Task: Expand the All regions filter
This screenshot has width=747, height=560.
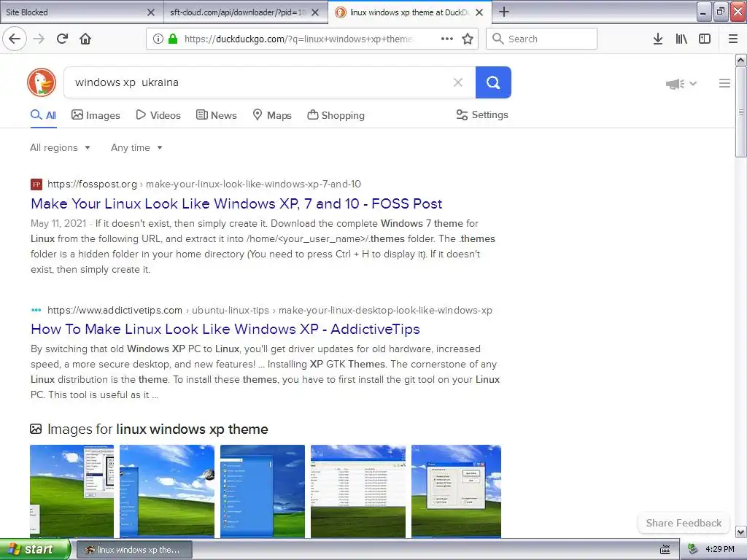Action: (x=60, y=147)
